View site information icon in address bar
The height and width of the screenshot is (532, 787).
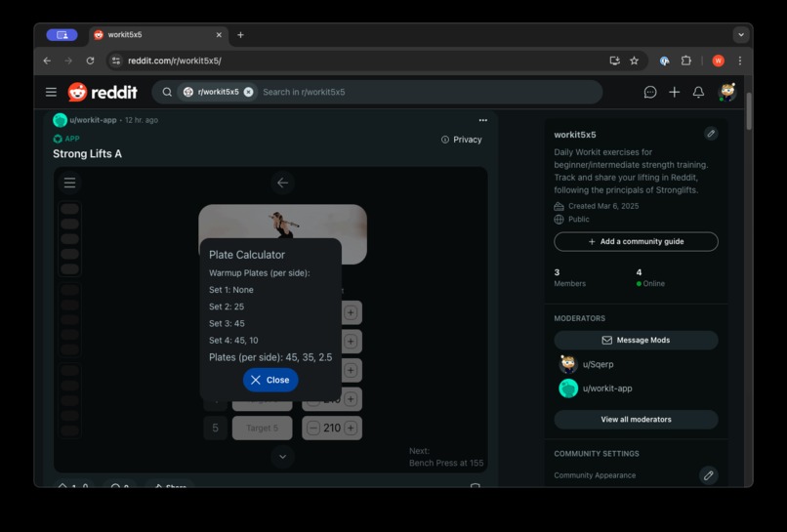point(116,61)
